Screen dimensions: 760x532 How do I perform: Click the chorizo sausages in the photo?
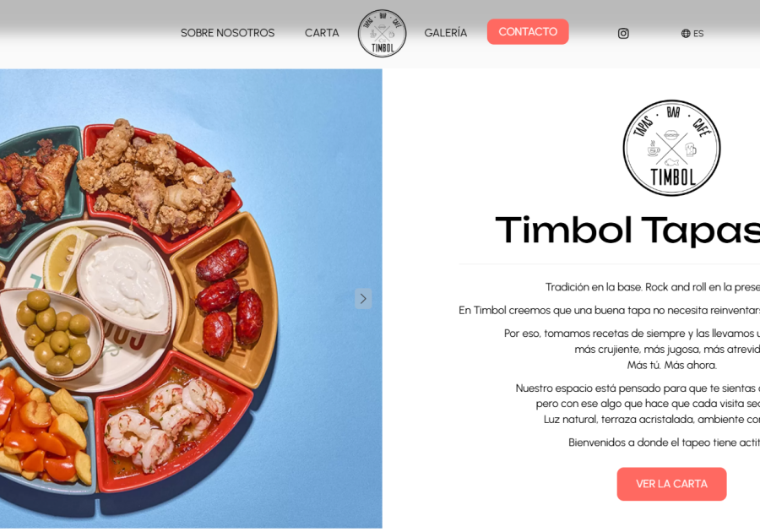click(x=229, y=297)
